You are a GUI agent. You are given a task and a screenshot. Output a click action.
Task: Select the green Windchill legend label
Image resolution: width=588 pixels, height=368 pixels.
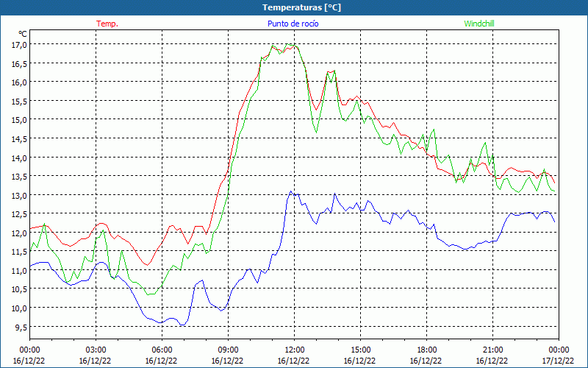point(479,24)
